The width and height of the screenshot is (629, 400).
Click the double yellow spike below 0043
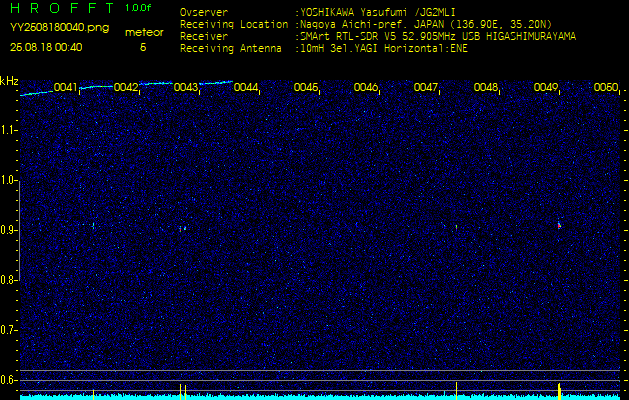tap(183, 392)
